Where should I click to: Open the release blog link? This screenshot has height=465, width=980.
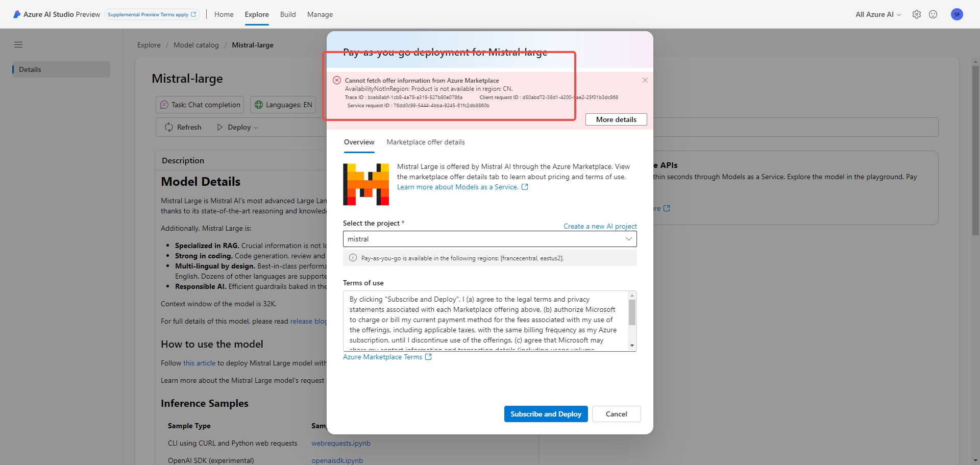click(308, 321)
